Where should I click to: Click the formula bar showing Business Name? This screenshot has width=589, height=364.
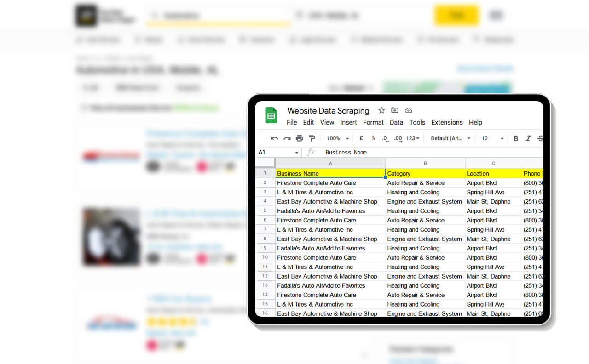tap(414, 152)
